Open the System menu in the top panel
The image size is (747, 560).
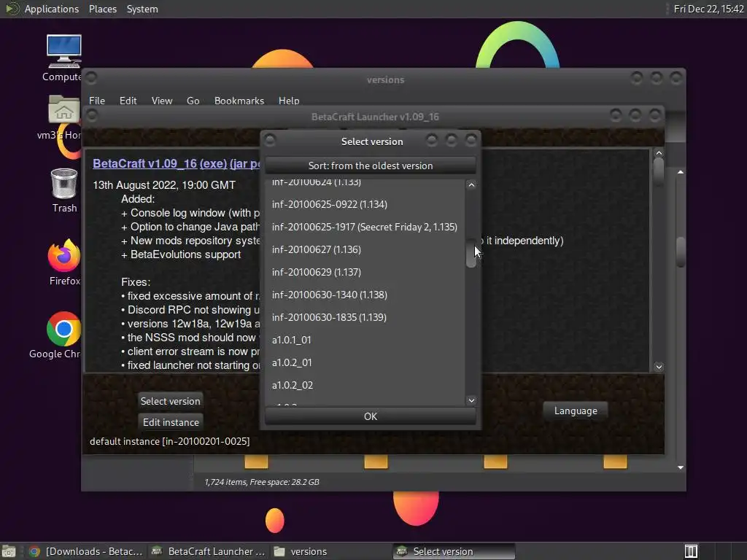[x=142, y=9]
